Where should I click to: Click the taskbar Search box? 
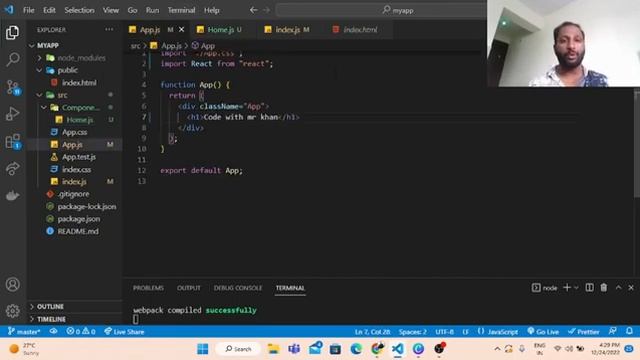pos(238,349)
